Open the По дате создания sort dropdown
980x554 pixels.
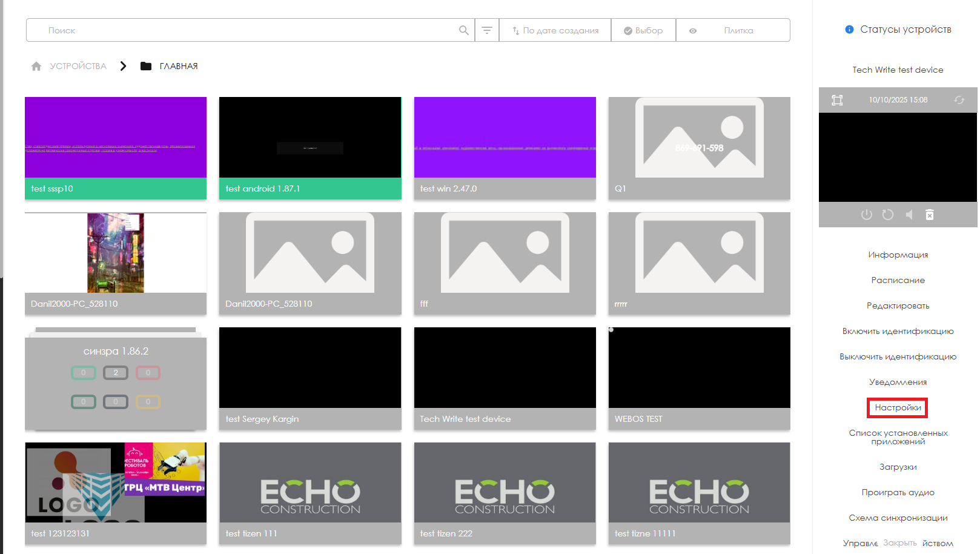point(555,30)
